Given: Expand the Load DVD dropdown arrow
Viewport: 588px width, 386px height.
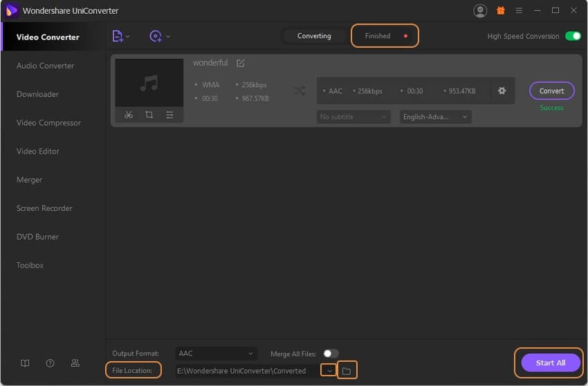Looking at the screenshot, I should [168, 37].
